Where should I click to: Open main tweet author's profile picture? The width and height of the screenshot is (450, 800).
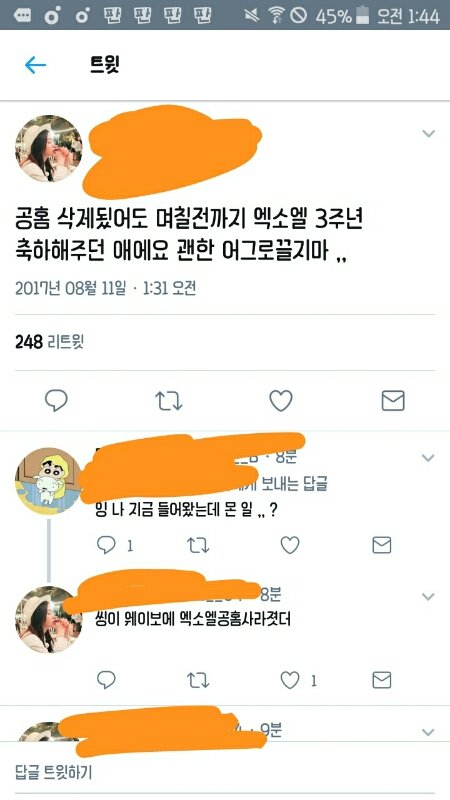point(48,148)
